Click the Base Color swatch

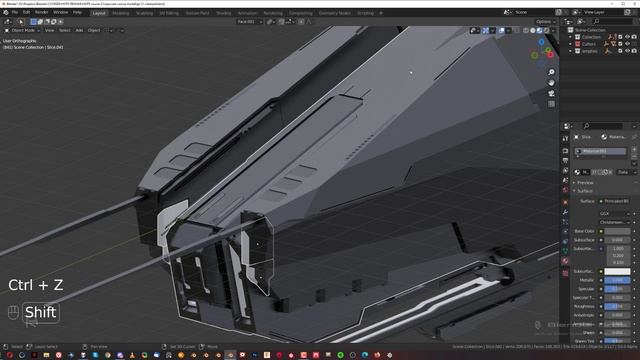[x=617, y=231]
